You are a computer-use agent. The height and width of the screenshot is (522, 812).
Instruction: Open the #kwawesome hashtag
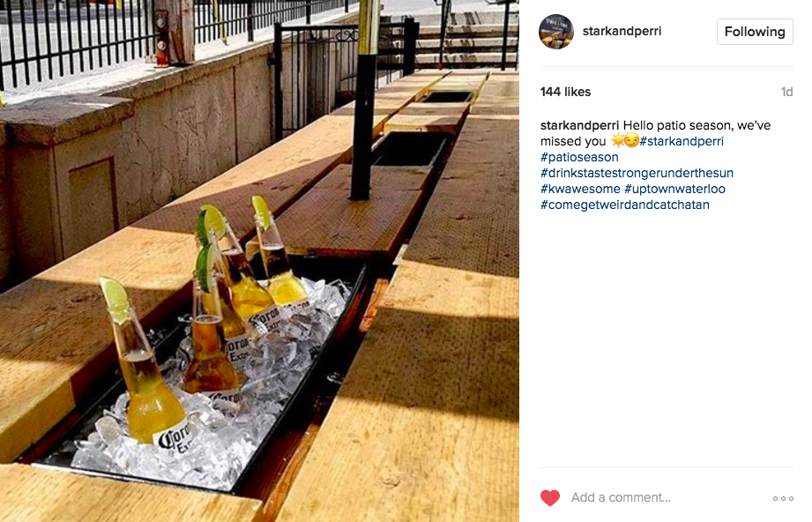tap(580, 189)
